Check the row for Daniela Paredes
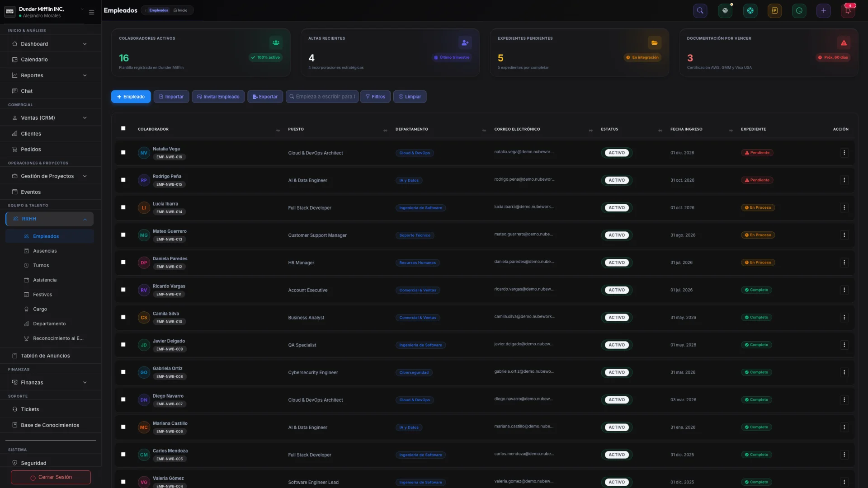 click(x=123, y=262)
